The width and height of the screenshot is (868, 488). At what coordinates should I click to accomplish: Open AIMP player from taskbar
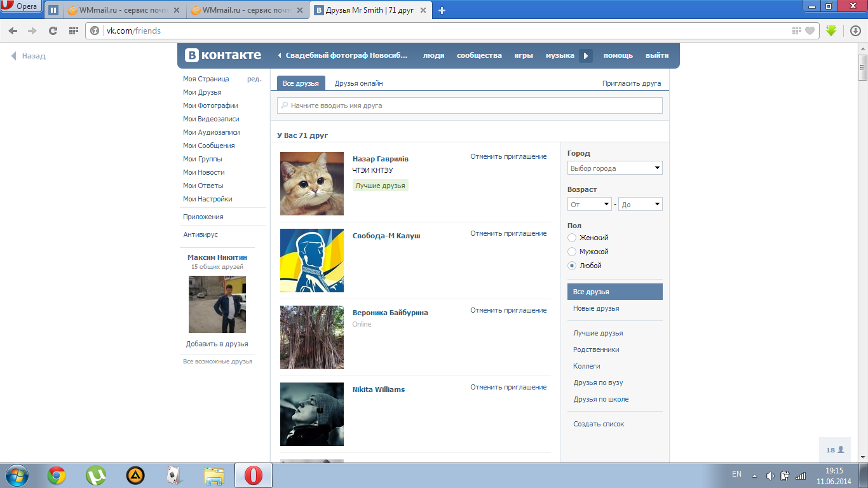point(135,475)
